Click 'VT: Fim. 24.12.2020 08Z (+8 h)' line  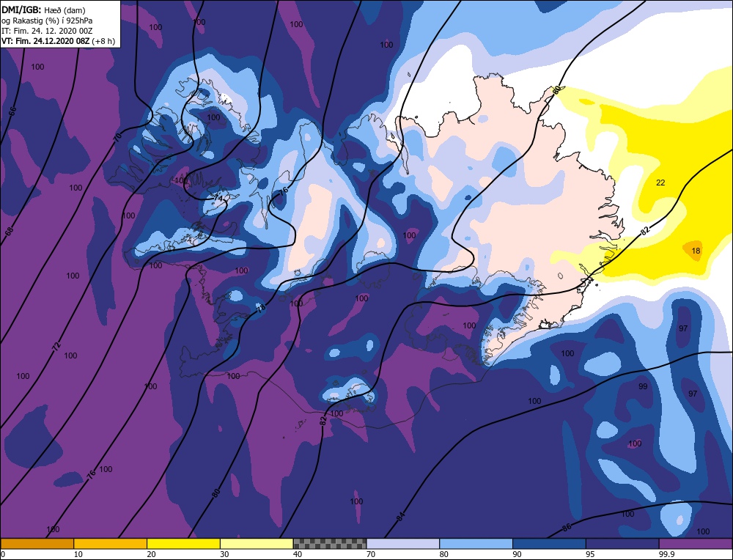(x=58, y=41)
